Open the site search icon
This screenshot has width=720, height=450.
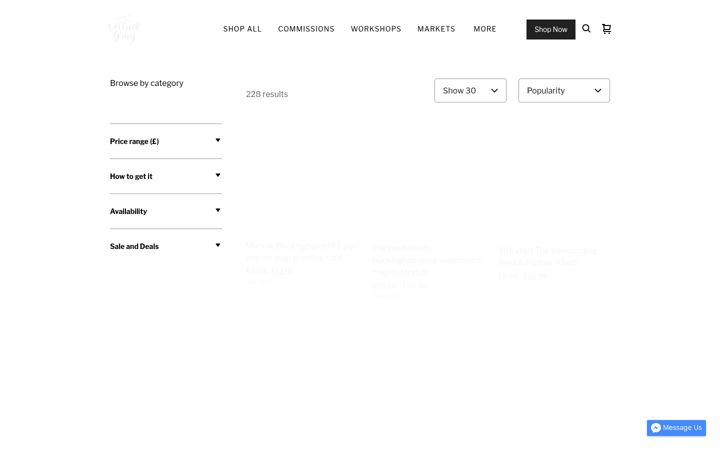point(586,28)
